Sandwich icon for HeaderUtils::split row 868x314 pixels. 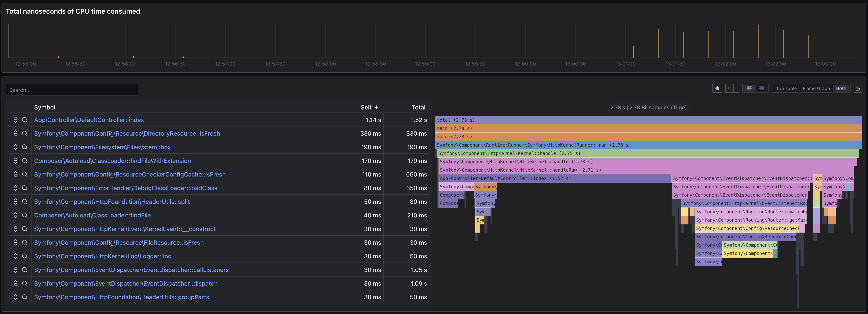15,202
